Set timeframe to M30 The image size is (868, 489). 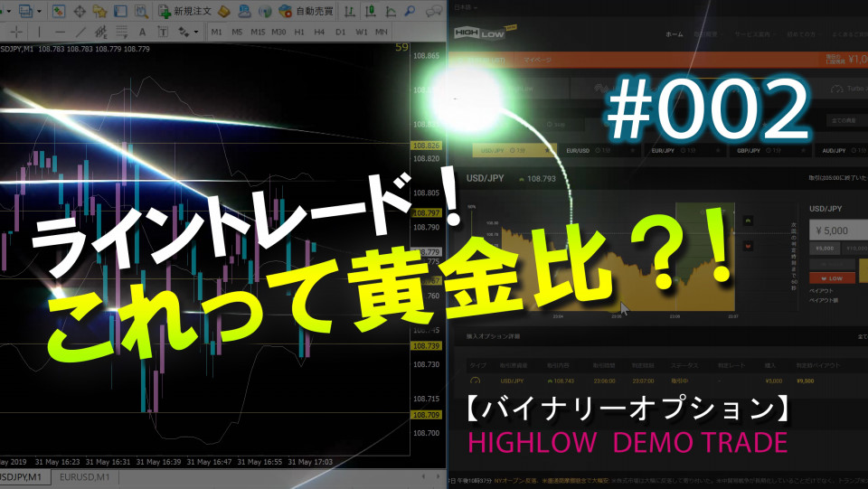(x=278, y=32)
